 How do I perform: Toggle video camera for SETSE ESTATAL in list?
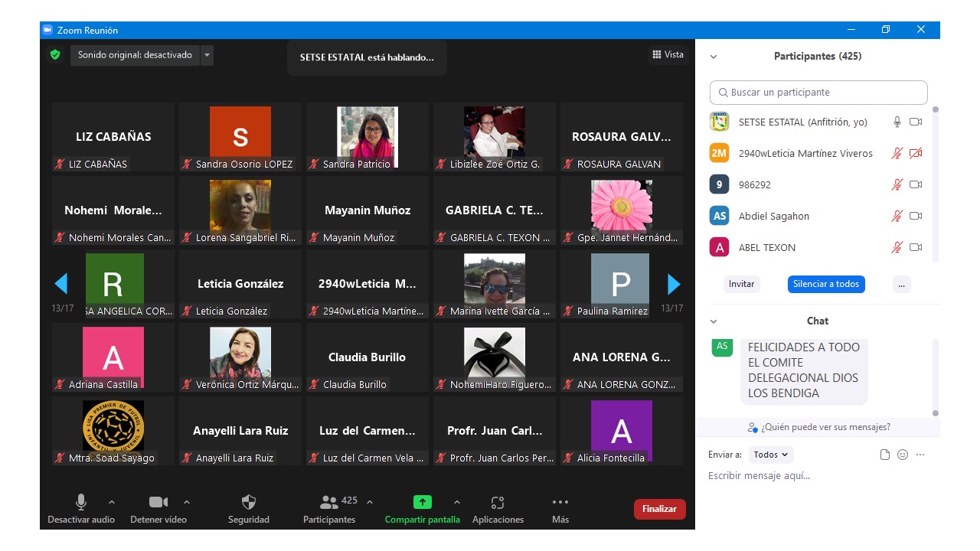[x=916, y=122]
